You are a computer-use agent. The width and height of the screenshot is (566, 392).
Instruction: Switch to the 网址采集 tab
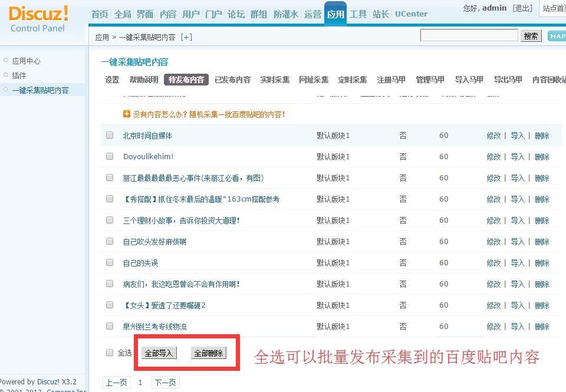[314, 80]
